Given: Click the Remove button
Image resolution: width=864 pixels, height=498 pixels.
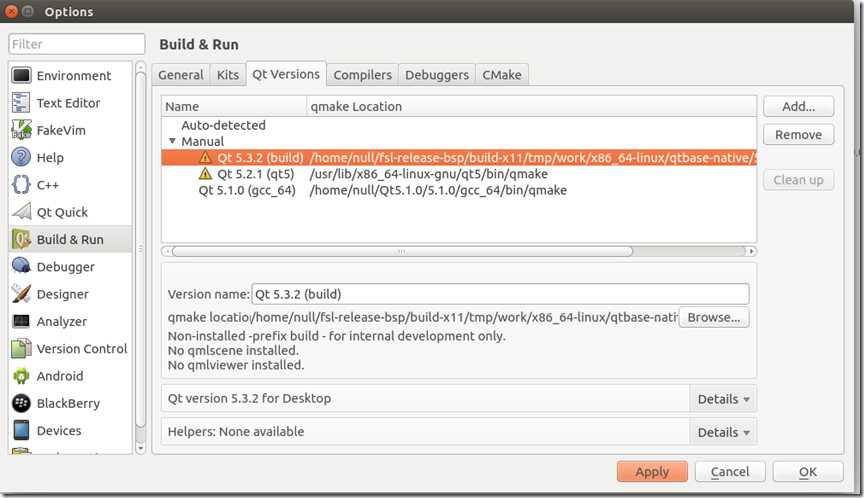Looking at the screenshot, I should click(798, 135).
